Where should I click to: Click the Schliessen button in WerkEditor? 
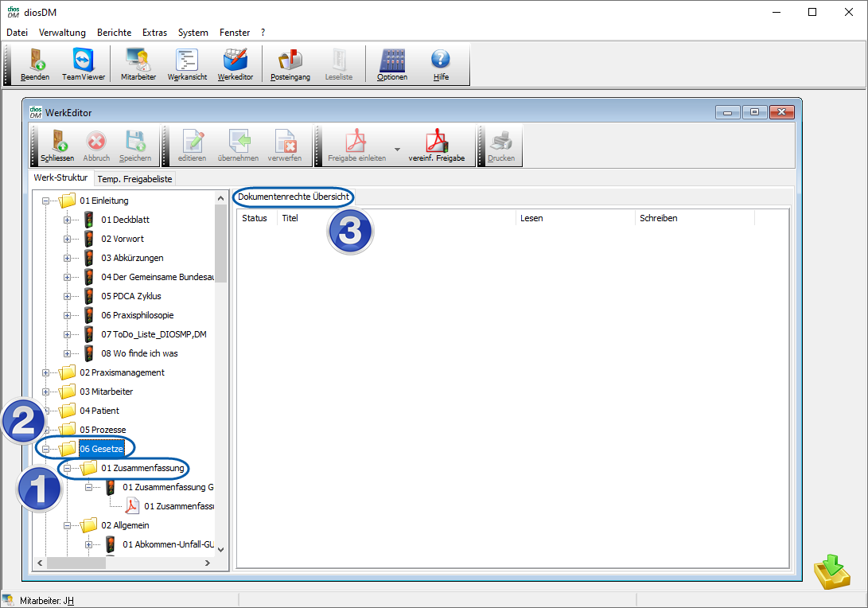click(57, 146)
